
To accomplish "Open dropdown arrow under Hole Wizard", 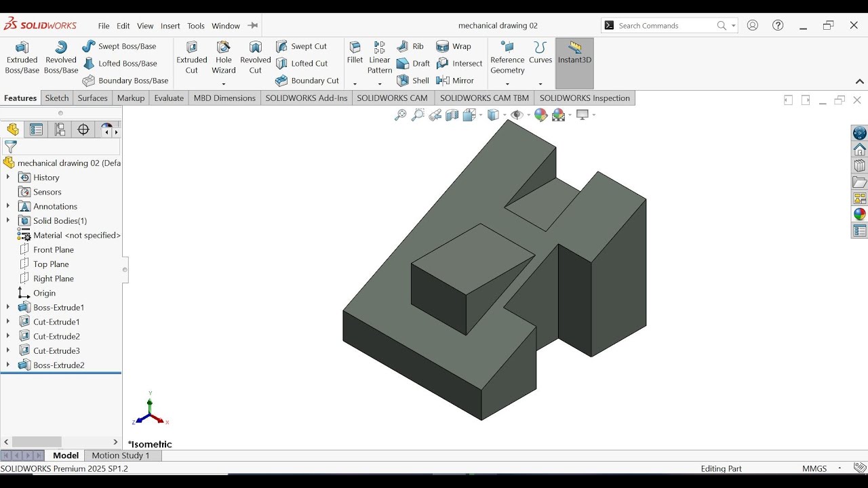I will pyautogui.click(x=224, y=84).
